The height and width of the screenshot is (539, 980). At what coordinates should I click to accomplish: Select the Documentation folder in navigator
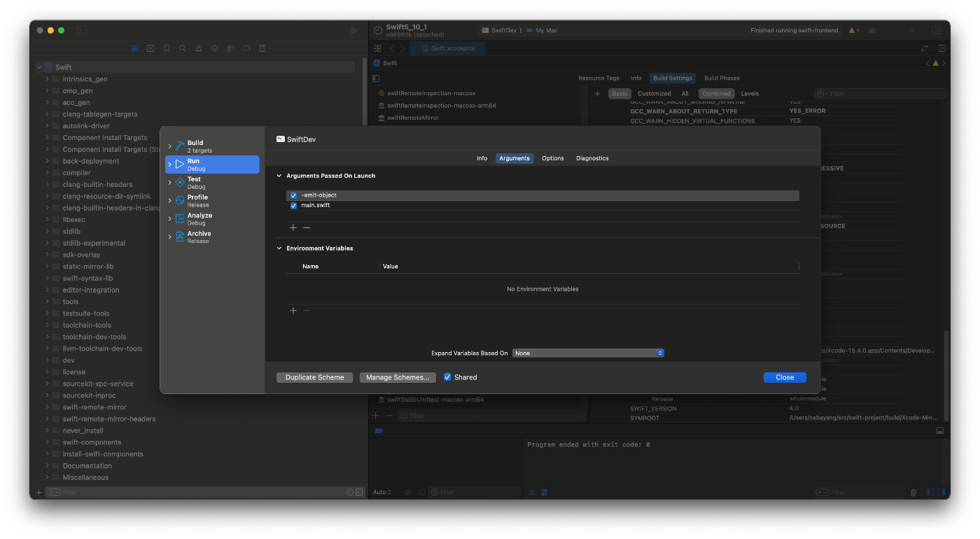click(87, 466)
